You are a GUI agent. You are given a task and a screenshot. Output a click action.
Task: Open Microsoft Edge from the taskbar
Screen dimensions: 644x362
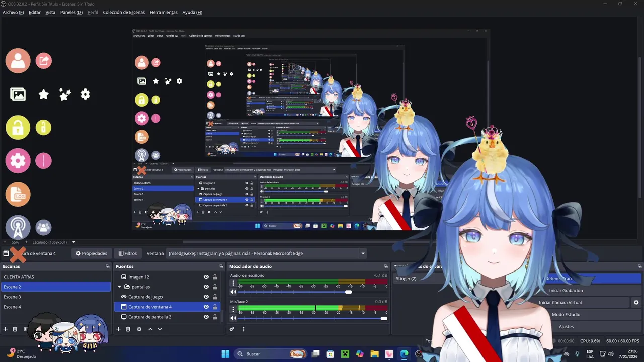pyautogui.click(x=404, y=354)
